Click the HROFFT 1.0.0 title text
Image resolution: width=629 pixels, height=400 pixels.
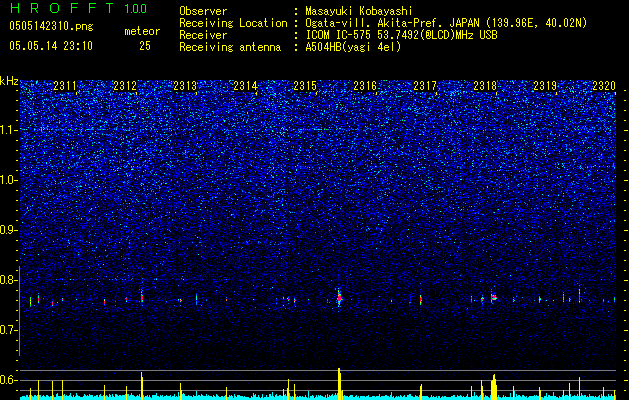pyautogui.click(x=78, y=8)
